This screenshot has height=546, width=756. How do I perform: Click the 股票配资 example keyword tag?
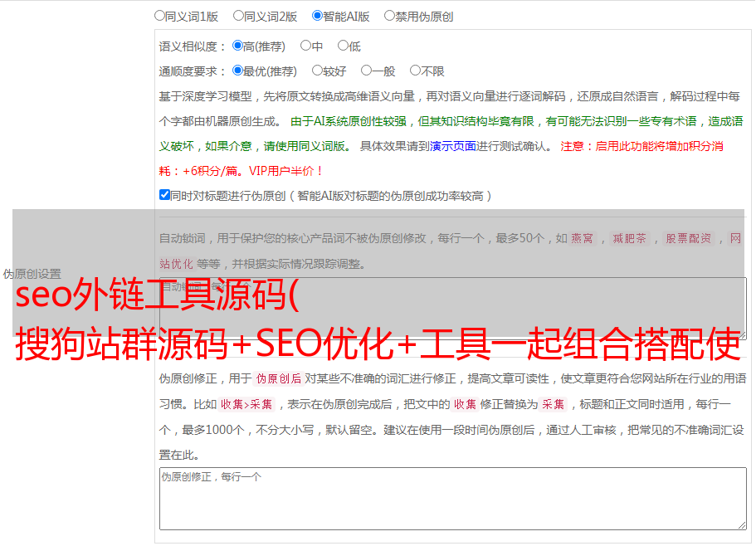click(689, 238)
